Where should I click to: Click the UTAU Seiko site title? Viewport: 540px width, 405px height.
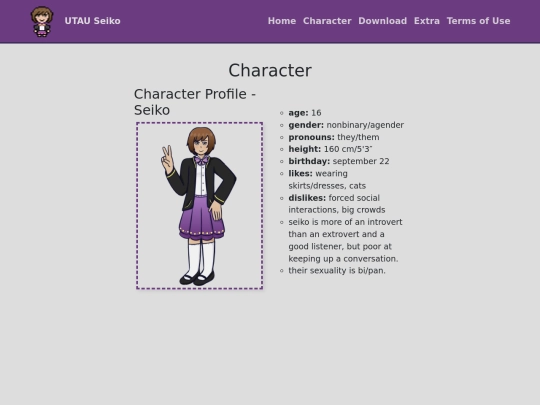[92, 21]
